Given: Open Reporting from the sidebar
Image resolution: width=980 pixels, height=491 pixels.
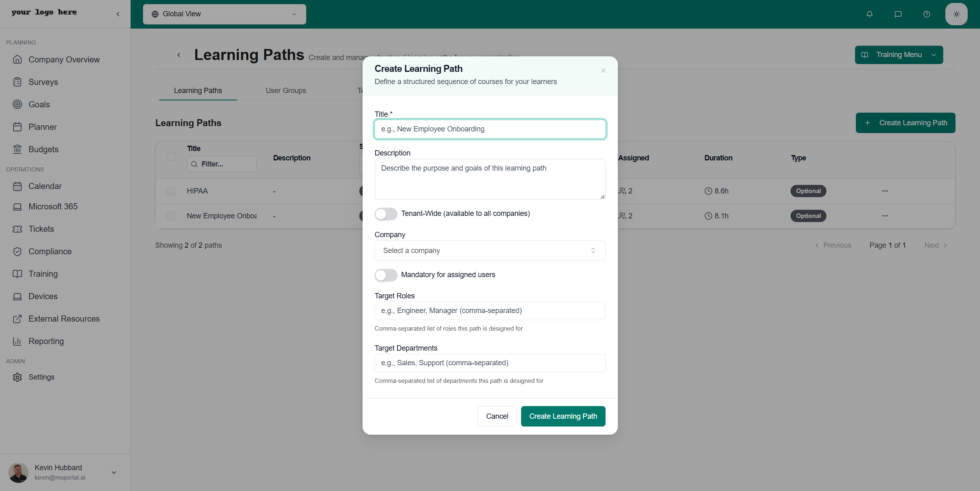Looking at the screenshot, I should coord(46,341).
